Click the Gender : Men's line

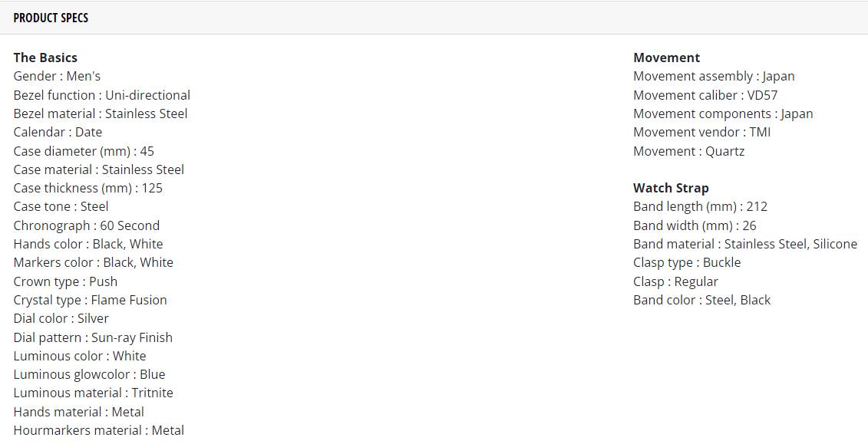(57, 77)
